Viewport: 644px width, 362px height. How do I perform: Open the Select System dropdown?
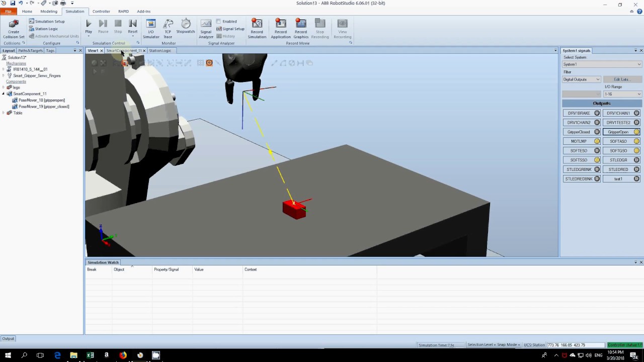(602, 64)
